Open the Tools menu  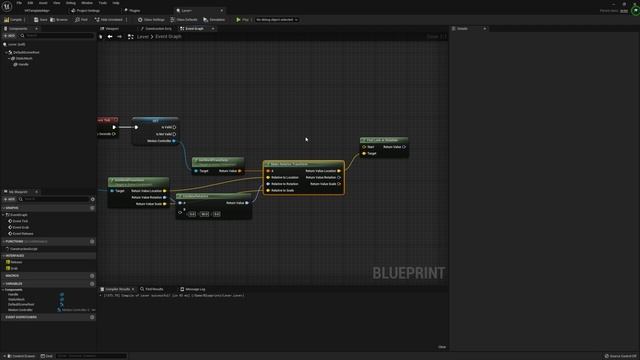[102, 3]
